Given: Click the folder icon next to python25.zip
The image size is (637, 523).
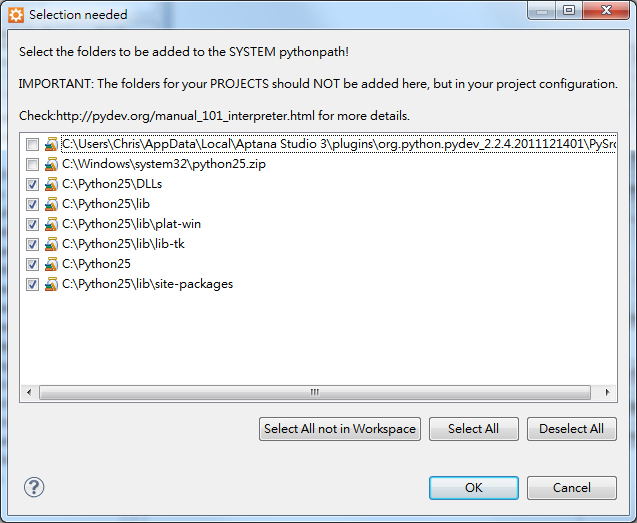Looking at the screenshot, I should (x=51, y=164).
